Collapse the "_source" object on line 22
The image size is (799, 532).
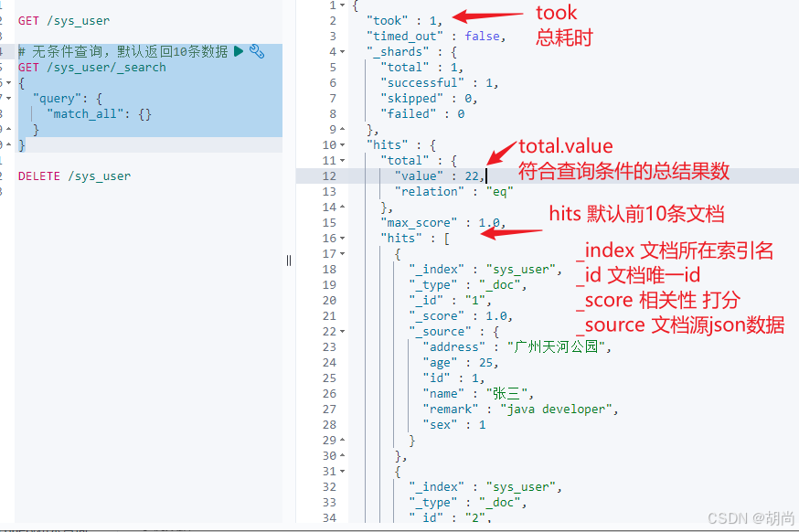(343, 332)
